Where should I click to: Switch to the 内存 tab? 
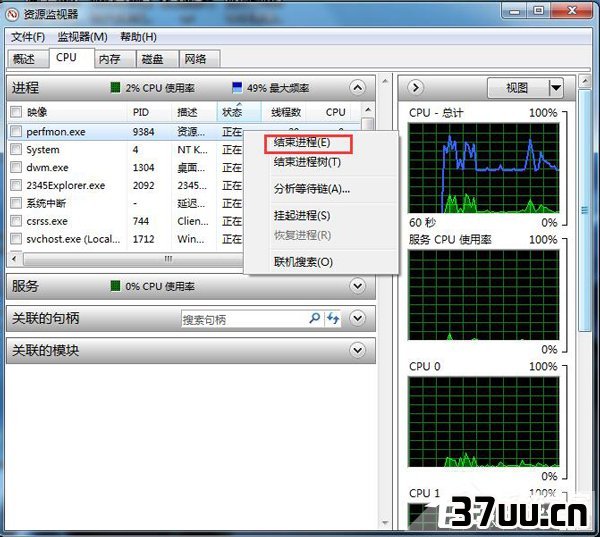click(115, 59)
